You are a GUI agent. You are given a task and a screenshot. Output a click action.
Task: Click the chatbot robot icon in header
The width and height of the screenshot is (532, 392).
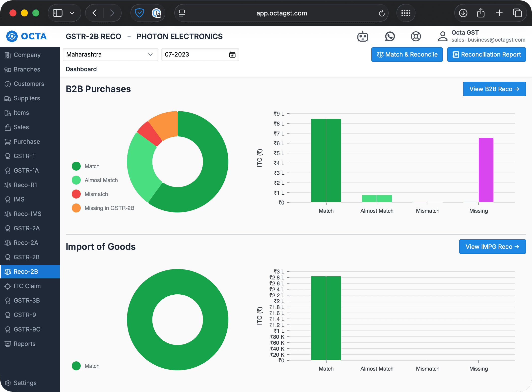pos(363,37)
